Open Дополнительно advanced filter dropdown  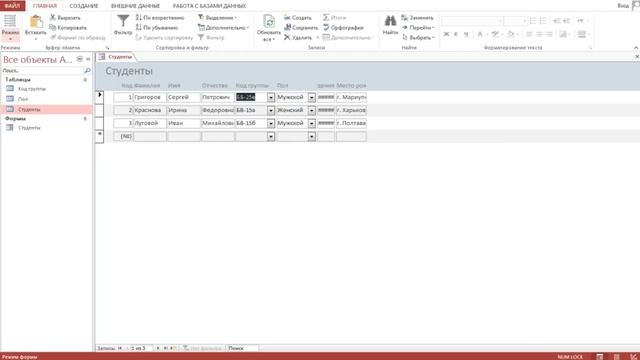coord(223,28)
